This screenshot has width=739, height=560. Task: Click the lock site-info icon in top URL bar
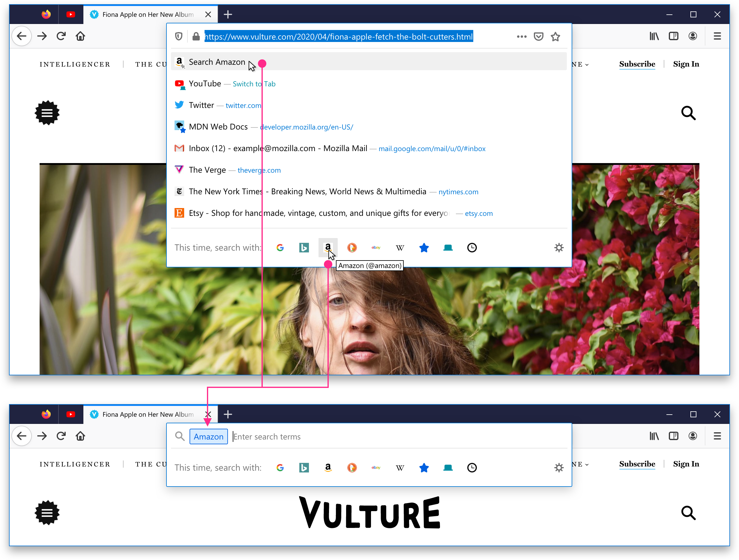click(196, 36)
